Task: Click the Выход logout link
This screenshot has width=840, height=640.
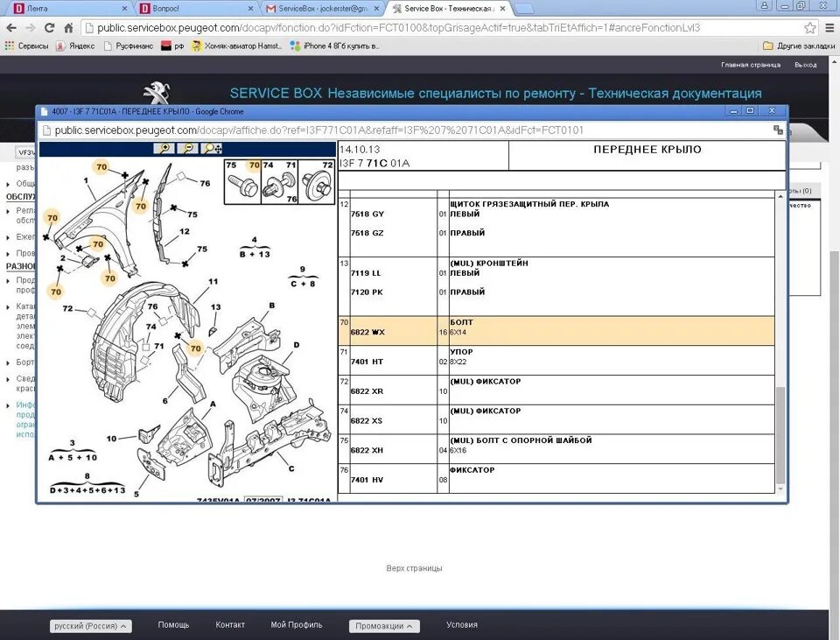Action: point(805,65)
